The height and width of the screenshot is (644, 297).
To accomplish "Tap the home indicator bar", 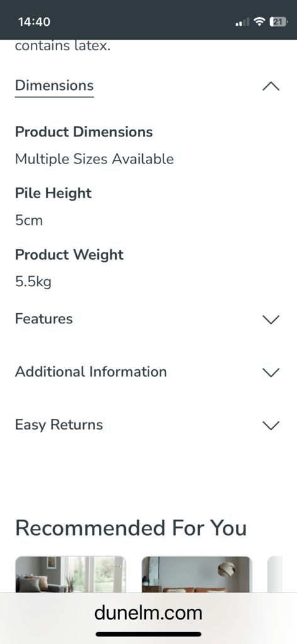I will pos(148,634).
